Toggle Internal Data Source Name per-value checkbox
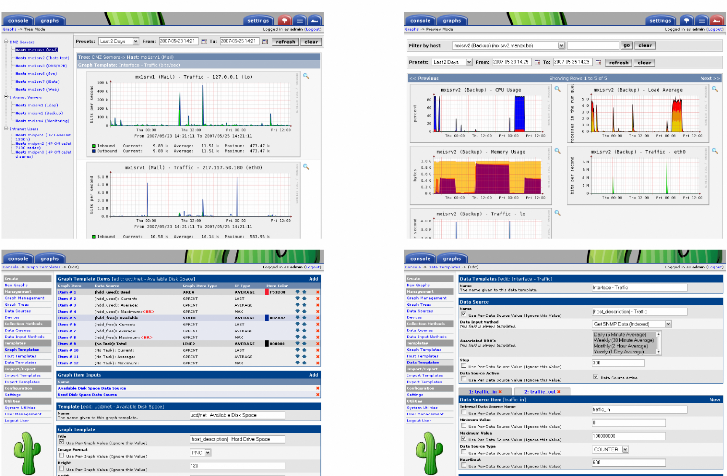Screen dimensions: 727x476 tap(464, 412)
